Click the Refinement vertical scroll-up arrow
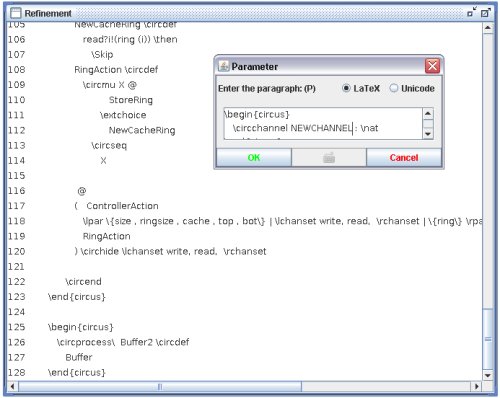This screenshot has width=500, height=398. [488, 28]
